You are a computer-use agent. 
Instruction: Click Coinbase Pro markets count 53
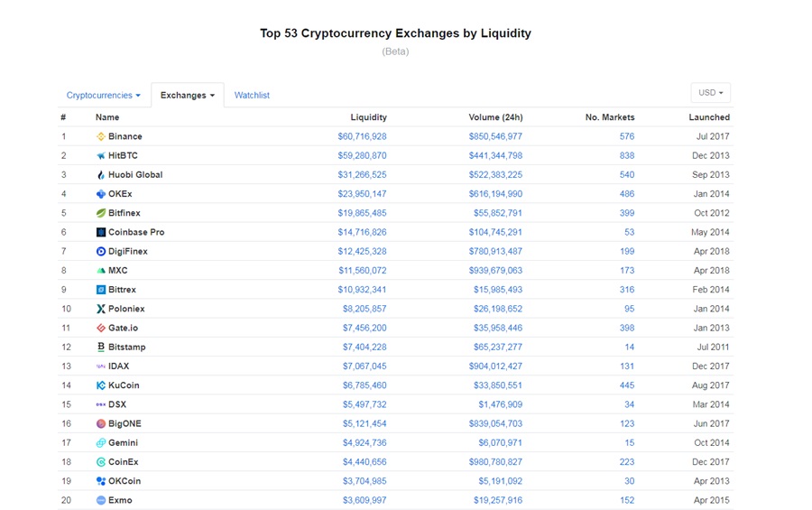tap(629, 232)
